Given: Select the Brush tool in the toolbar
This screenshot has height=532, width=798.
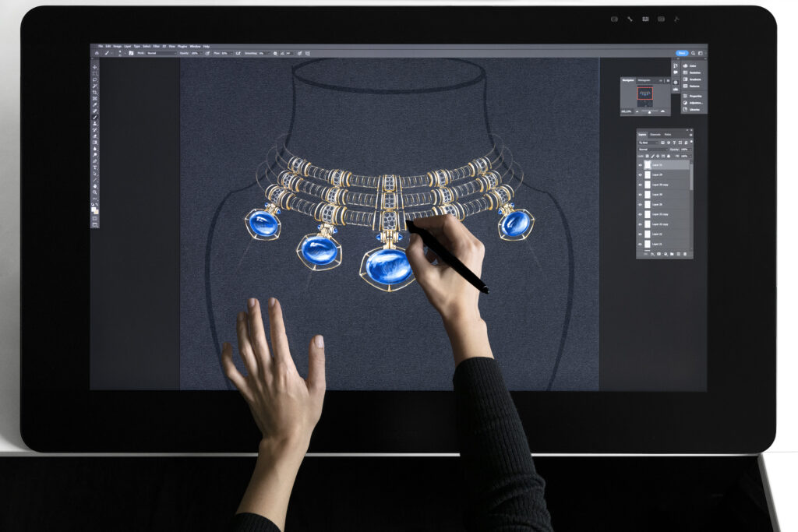Looking at the screenshot, I should (95, 117).
